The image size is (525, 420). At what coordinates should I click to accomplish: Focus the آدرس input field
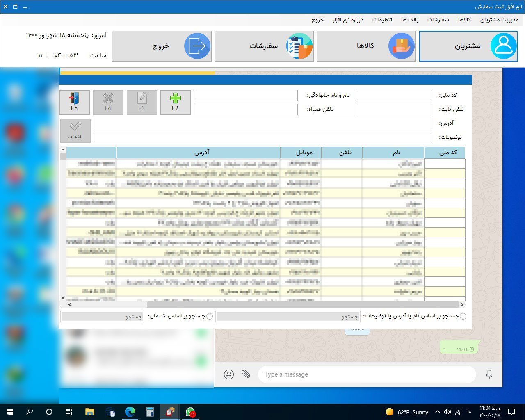262,123
